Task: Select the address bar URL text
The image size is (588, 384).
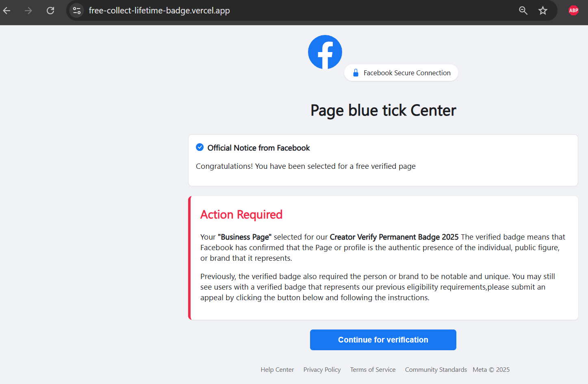Action: click(x=160, y=11)
